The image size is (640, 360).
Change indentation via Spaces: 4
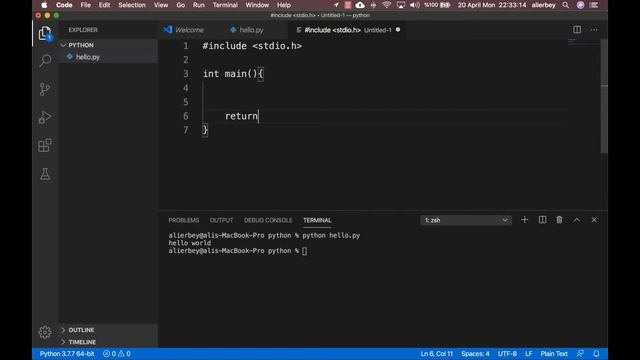pyautogui.click(x=475, y=353)
